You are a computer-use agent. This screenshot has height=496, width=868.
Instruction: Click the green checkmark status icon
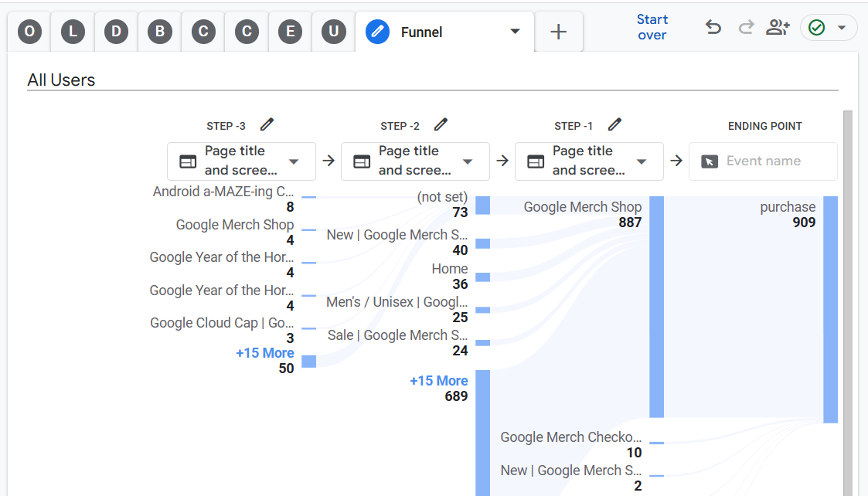(x=816, y=27)
